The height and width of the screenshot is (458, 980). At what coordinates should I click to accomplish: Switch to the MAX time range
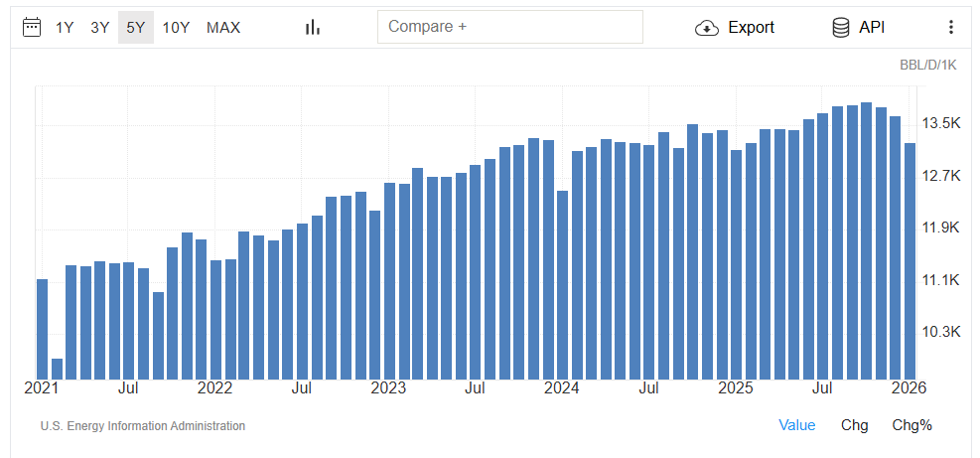(223, 28)
